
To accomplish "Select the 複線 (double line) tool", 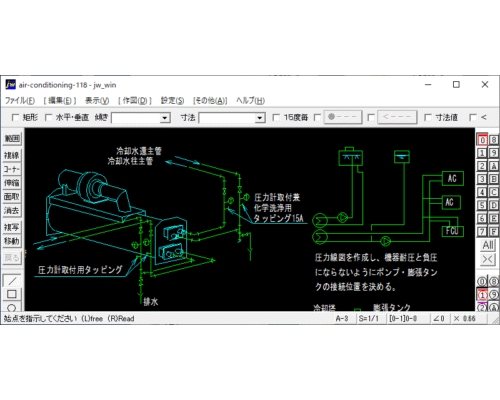I will tap(12, 155).
